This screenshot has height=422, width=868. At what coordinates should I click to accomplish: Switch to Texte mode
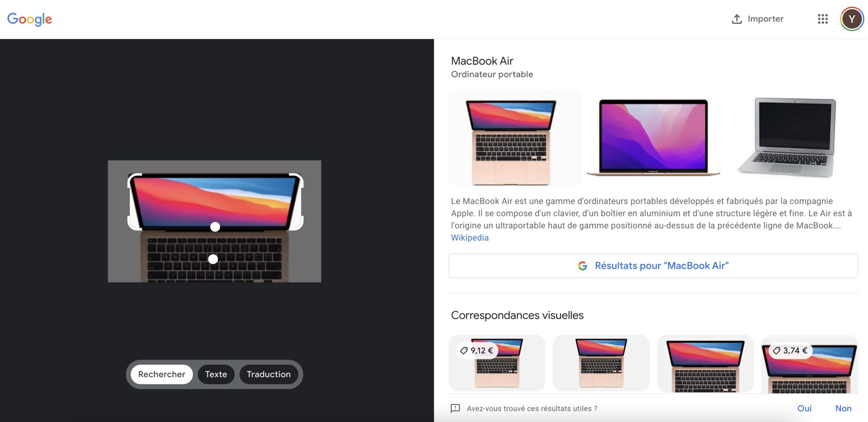[x=216, y=374]
